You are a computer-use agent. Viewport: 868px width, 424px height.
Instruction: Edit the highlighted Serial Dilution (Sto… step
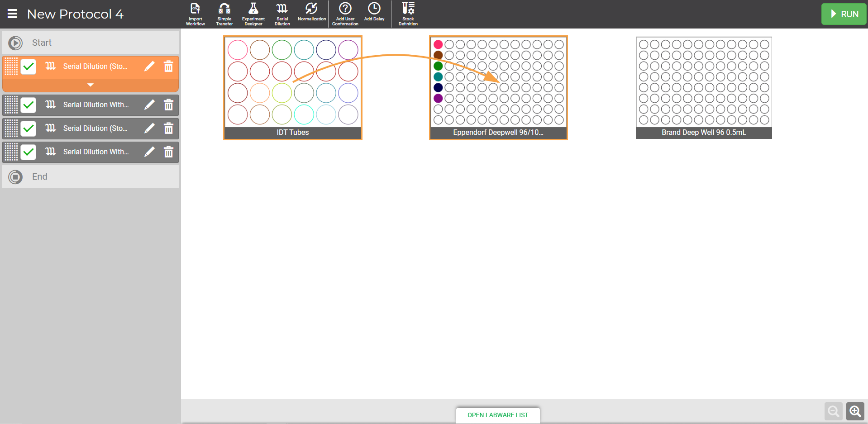(x=149, y=67)
